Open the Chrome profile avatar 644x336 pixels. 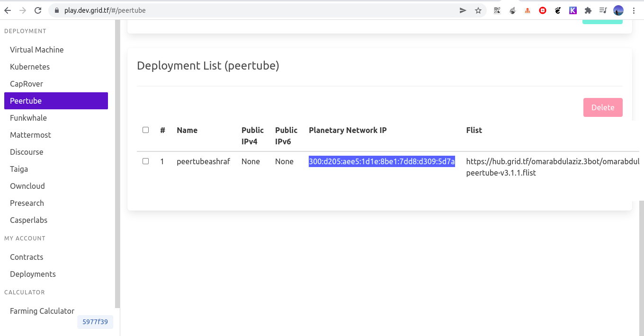(x=618, y=10)
